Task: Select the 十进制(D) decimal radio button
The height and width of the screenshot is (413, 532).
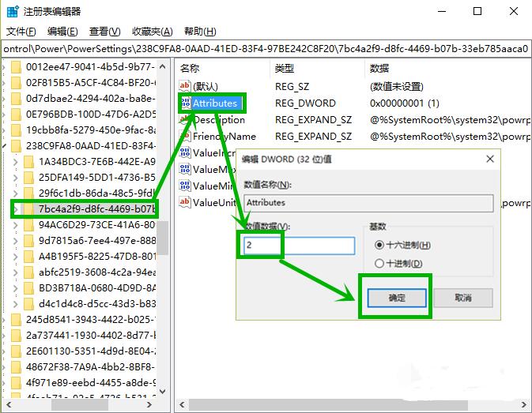Action: coord(379,263)
